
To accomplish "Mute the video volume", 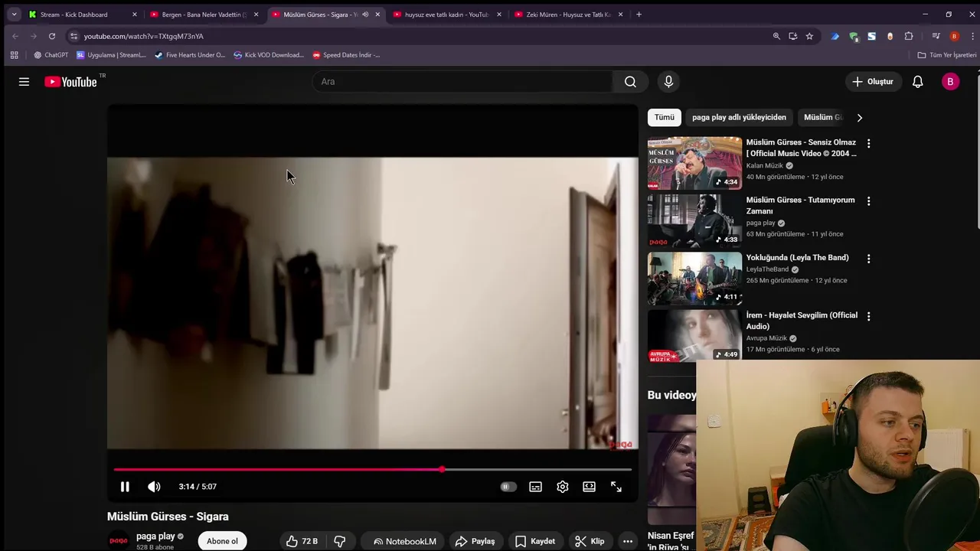I will 154,487.
